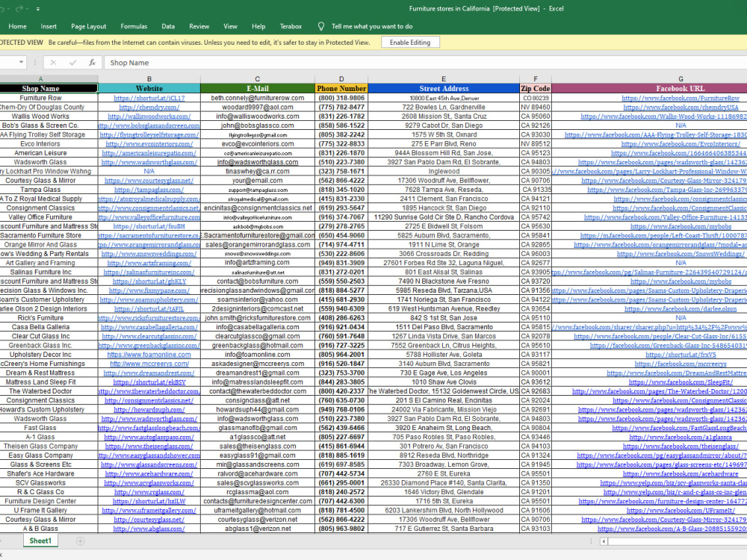
Task: Click phone number (800) 318-9806
Action: click(x=341, y=98)
